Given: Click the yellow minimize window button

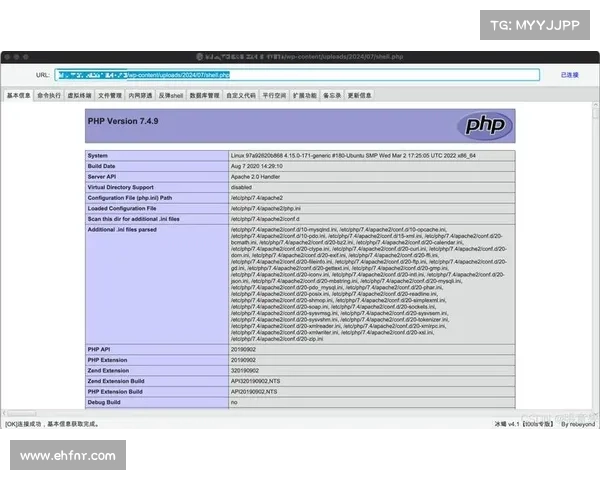Looking at the screenshot, I should click(x=22, y=56).
